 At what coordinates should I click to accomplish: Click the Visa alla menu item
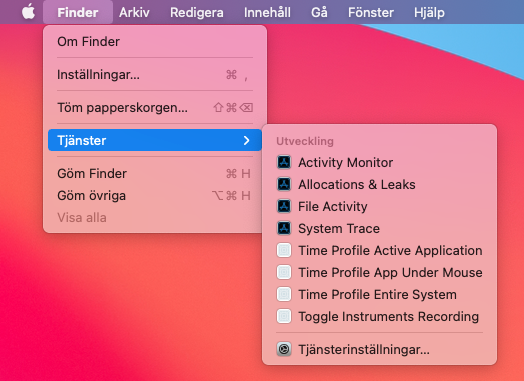coord(155,218)
